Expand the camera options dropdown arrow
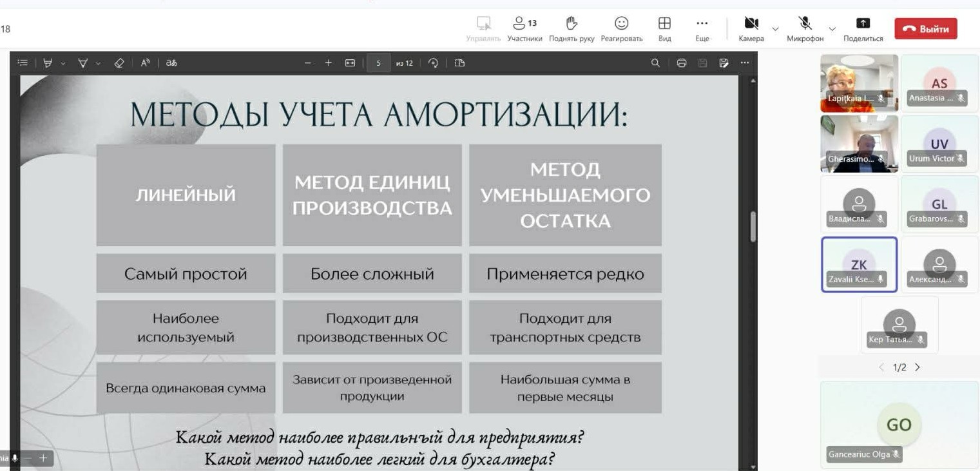Screen dimensions: 980x471 coord(775,29)
